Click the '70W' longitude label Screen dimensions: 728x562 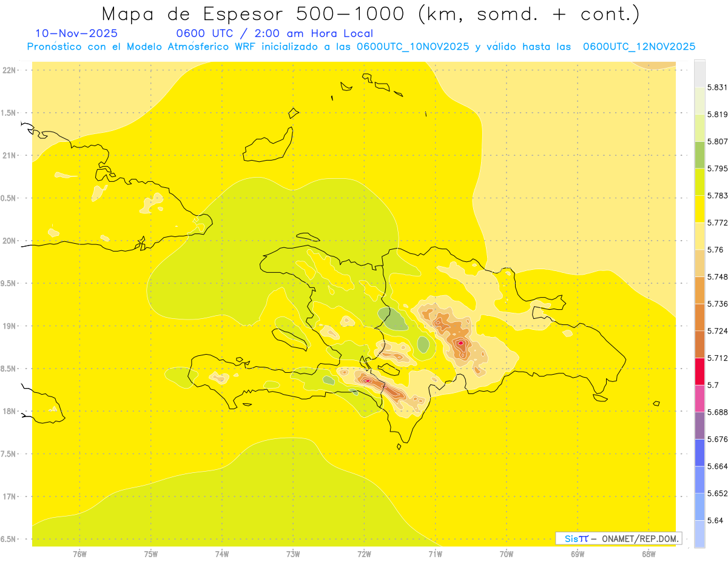[507, 554]
